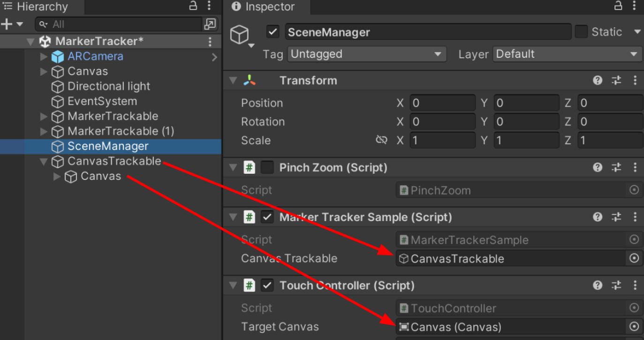This screenshot has height=340, width=644.
Task: Click the Rotation Y field
Action: pos(527,122)
